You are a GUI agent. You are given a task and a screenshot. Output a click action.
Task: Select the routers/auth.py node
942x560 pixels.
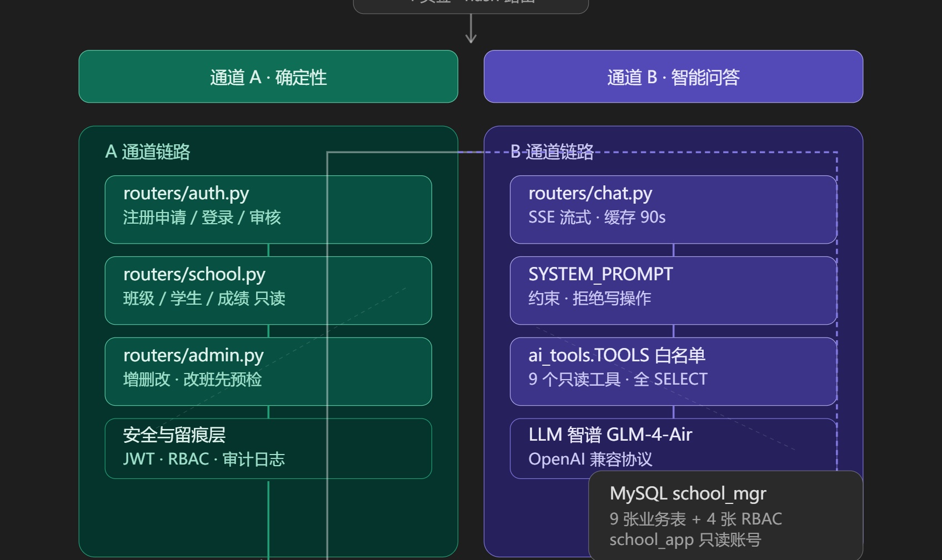coord(268,210)
